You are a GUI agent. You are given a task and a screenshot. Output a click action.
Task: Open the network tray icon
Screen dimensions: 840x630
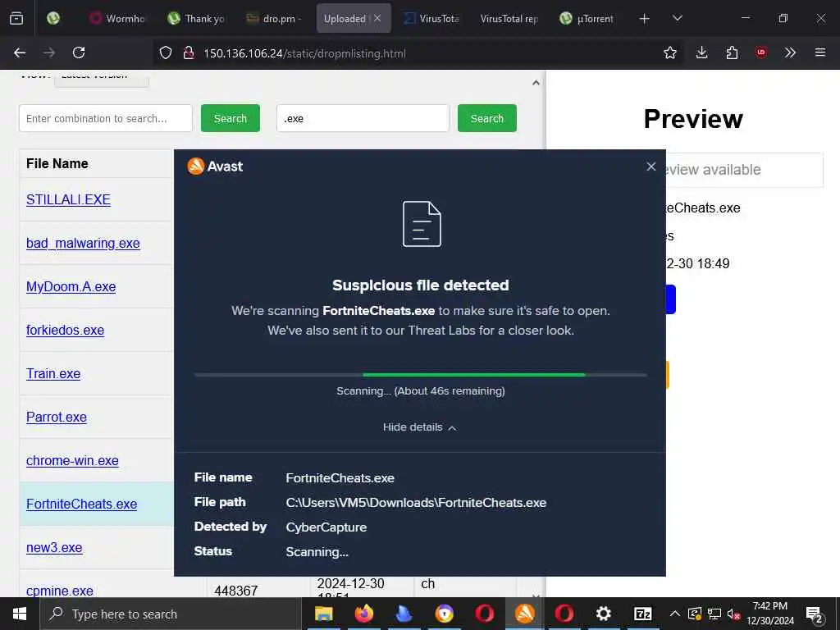pos(714,614)
